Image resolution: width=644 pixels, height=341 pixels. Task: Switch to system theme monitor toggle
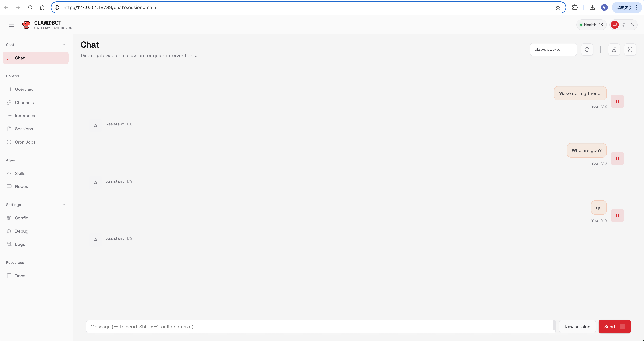pos(615,25)
